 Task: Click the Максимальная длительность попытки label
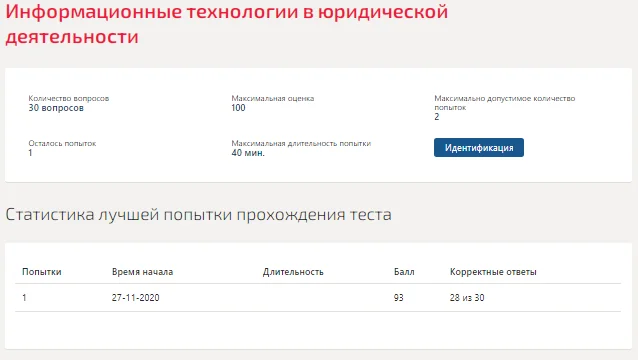click(301, 143)
